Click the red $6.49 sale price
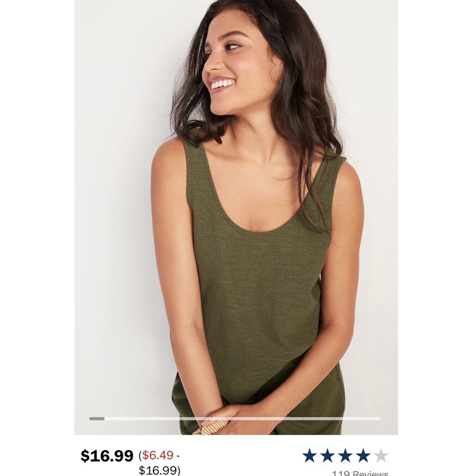 (x=158, y=455)
